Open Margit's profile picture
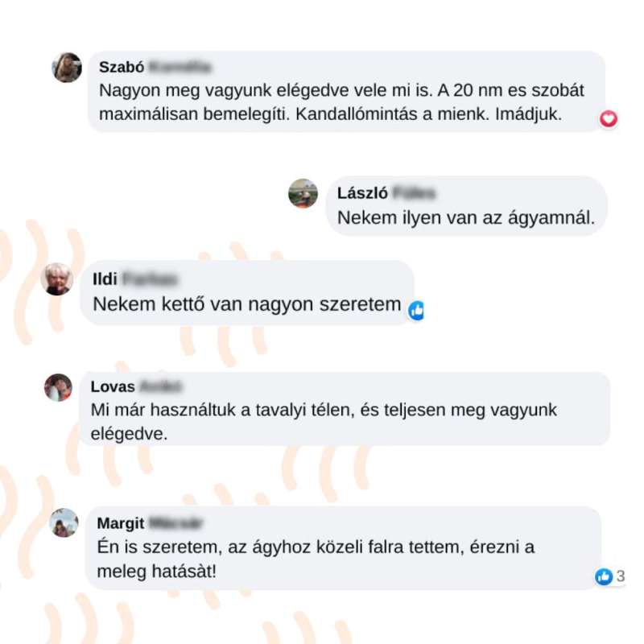 click(x=64, y=522)
